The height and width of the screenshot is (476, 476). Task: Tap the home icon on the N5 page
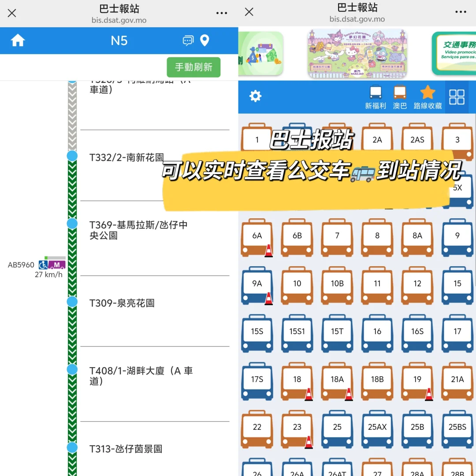tap(18, 40)
